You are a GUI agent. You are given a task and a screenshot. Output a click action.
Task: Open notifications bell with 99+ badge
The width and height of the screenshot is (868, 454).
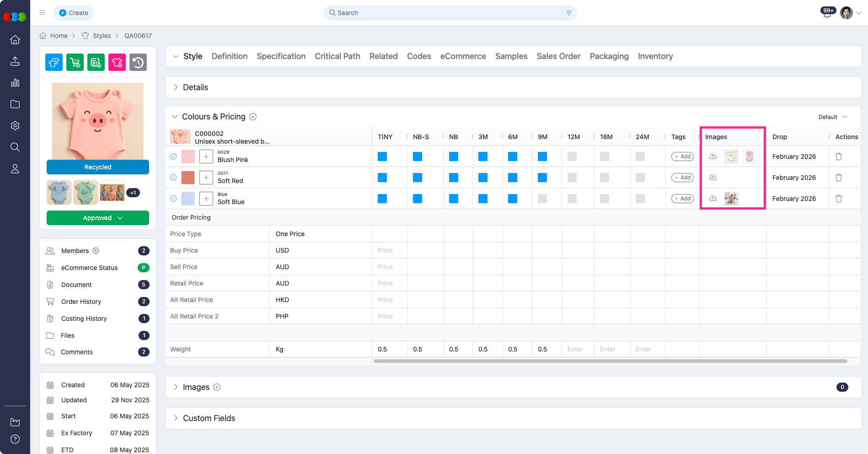click(x=827, y=13)
